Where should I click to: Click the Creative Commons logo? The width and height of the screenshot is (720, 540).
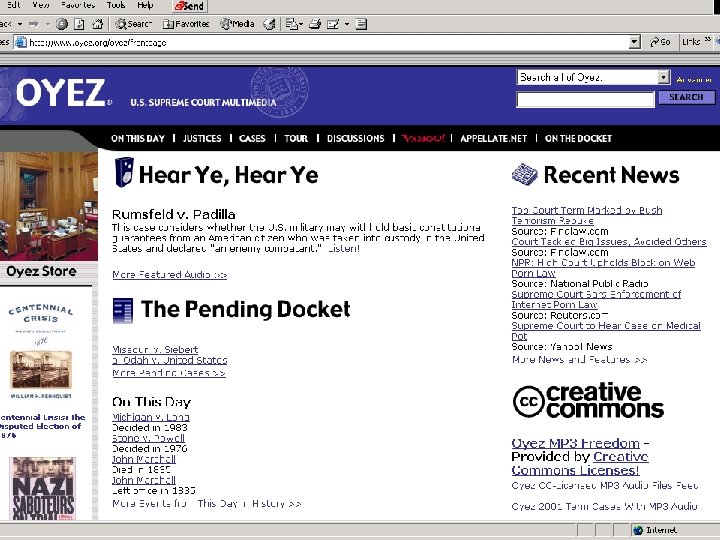tap(588, 401)
